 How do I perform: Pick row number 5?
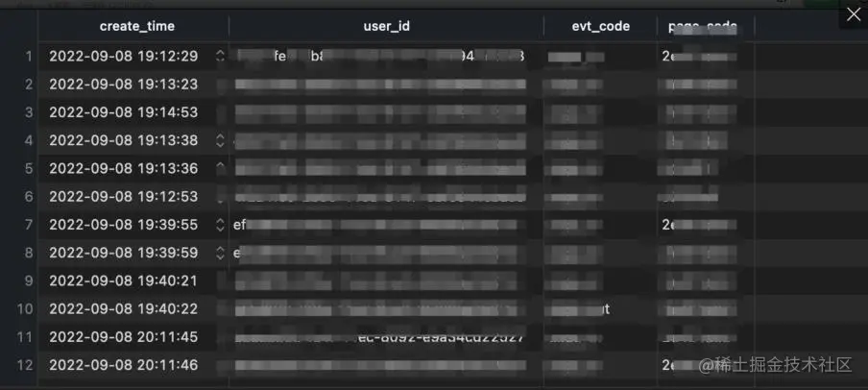[x=29, y=168]
